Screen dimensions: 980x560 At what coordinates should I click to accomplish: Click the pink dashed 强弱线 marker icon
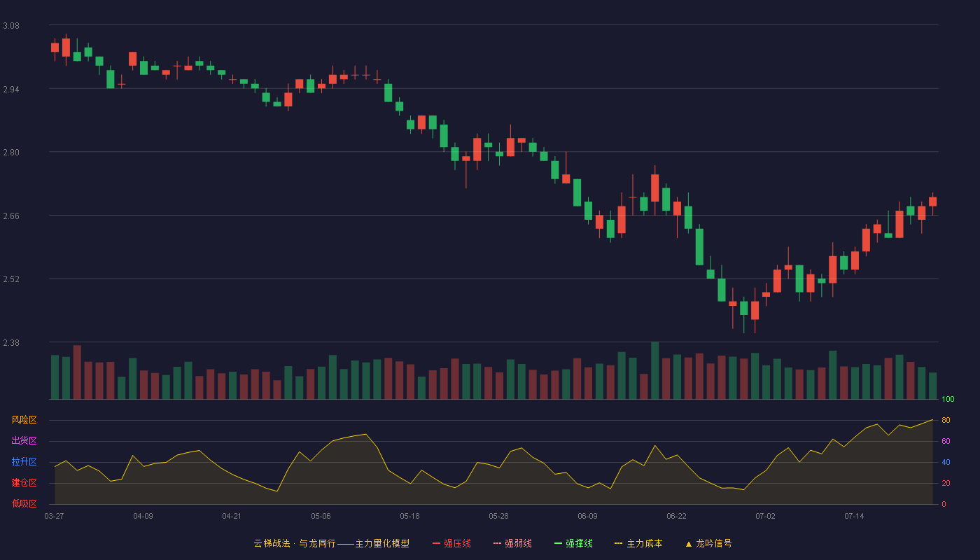click(497, 543)
